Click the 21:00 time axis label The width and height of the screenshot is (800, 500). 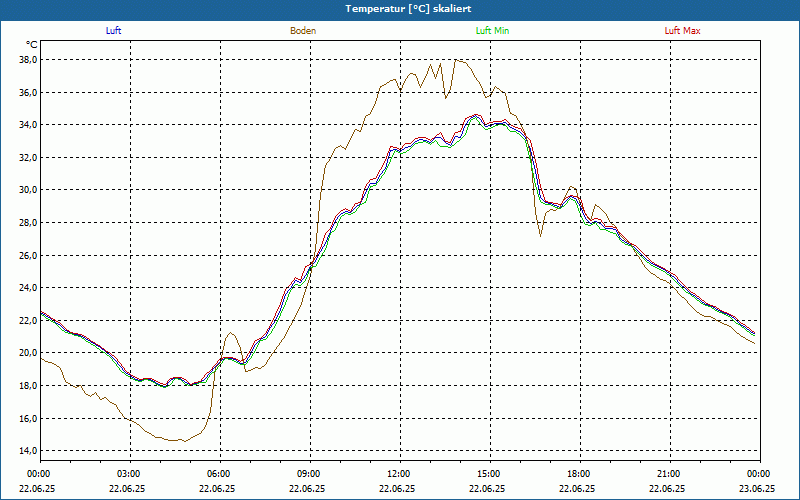click(667, 474)
